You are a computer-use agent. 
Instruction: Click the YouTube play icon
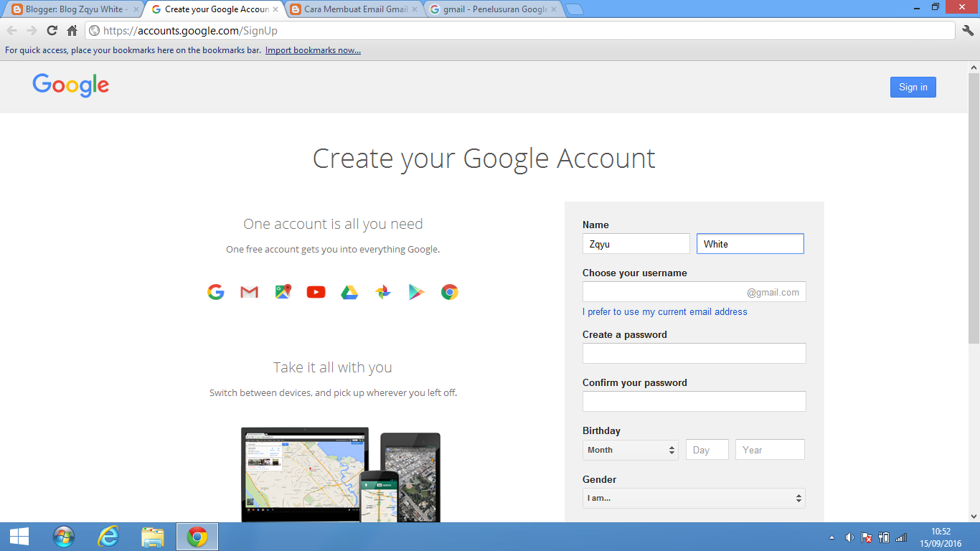point(316,292)
